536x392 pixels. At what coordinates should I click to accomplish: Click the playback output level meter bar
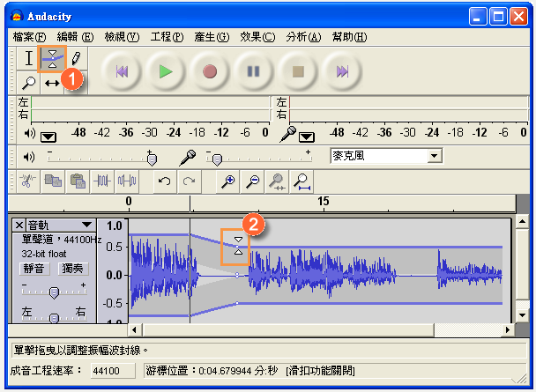coord(150,108)
